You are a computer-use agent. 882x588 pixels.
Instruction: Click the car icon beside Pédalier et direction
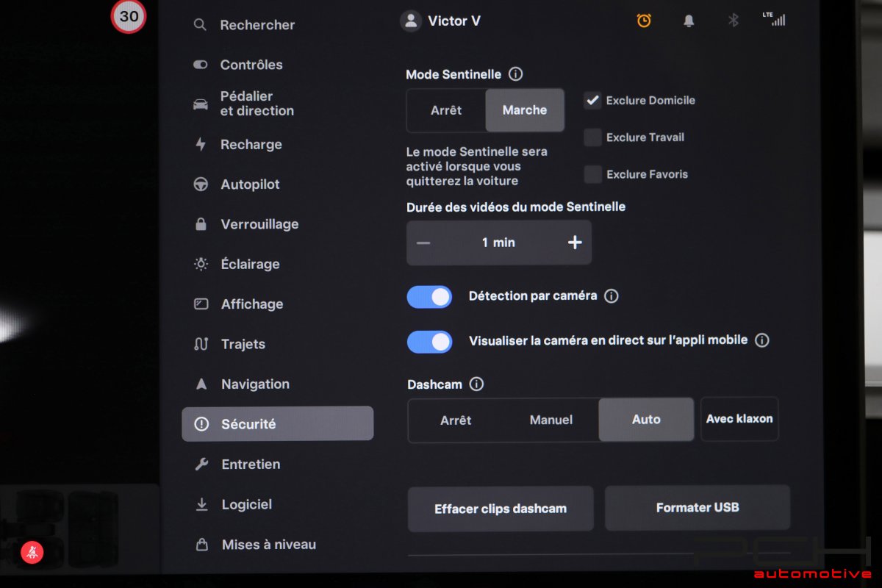(x=200, y=104)
